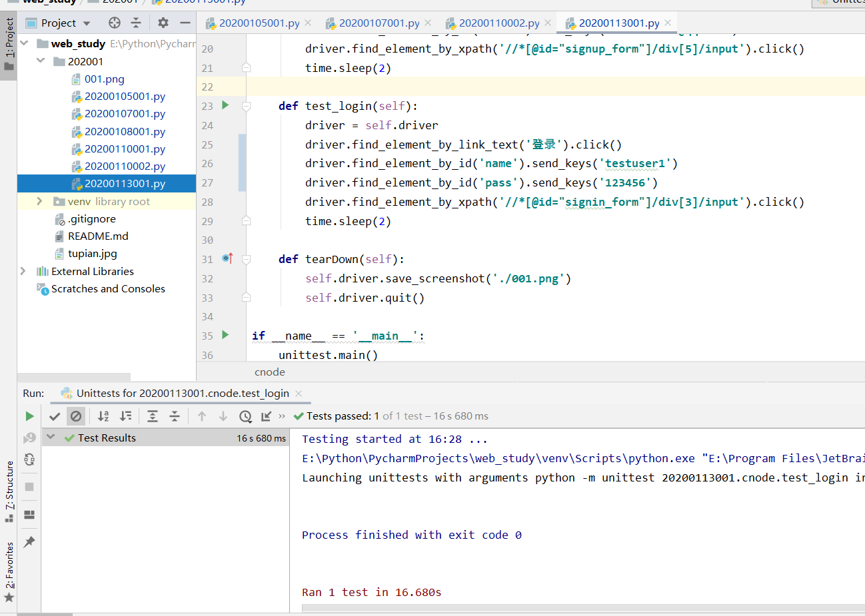Run the __main__ block via line 35 gutter icon
This screenshot has width=865, height=616.
click(x=225, y=336)
